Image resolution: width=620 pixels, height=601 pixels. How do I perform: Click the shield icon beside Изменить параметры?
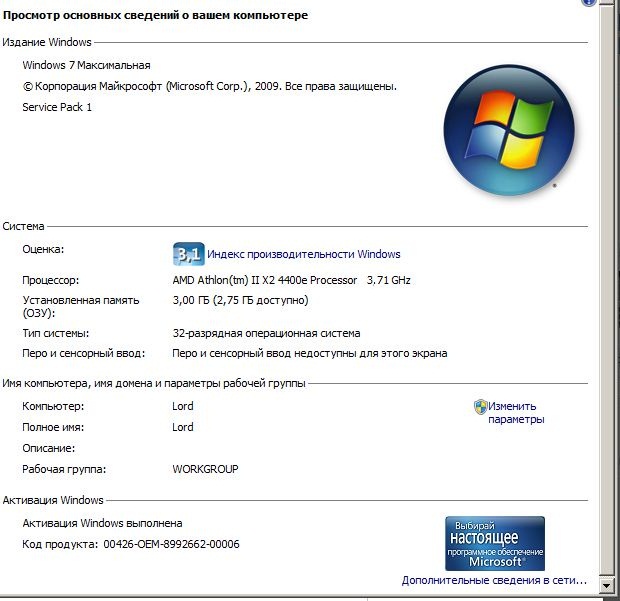point(480,407)
